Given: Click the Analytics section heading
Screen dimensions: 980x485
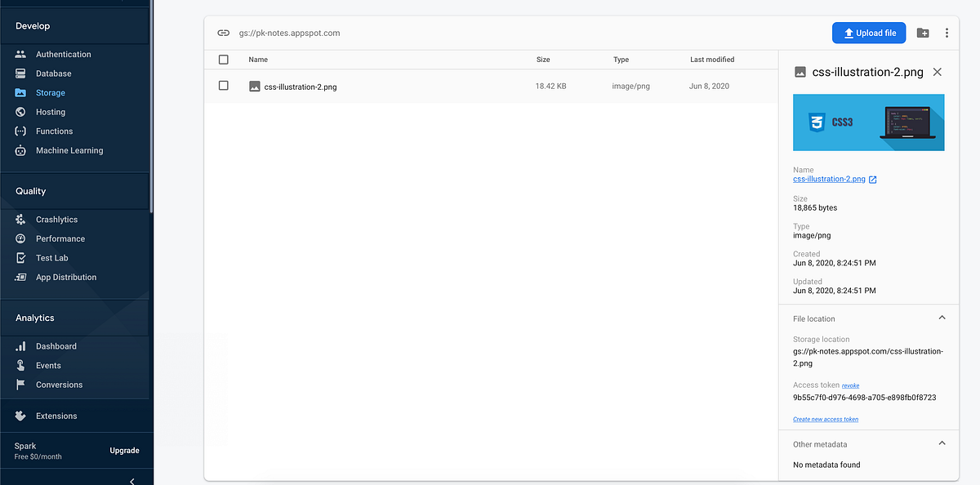Looking at the screenshot, I should (35, 318).
